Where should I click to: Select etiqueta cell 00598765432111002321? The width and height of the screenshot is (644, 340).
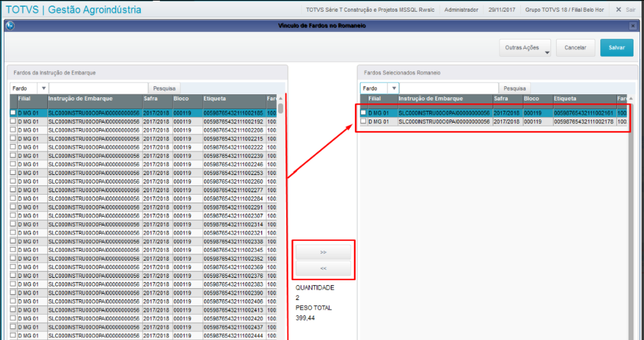point(234,233)
